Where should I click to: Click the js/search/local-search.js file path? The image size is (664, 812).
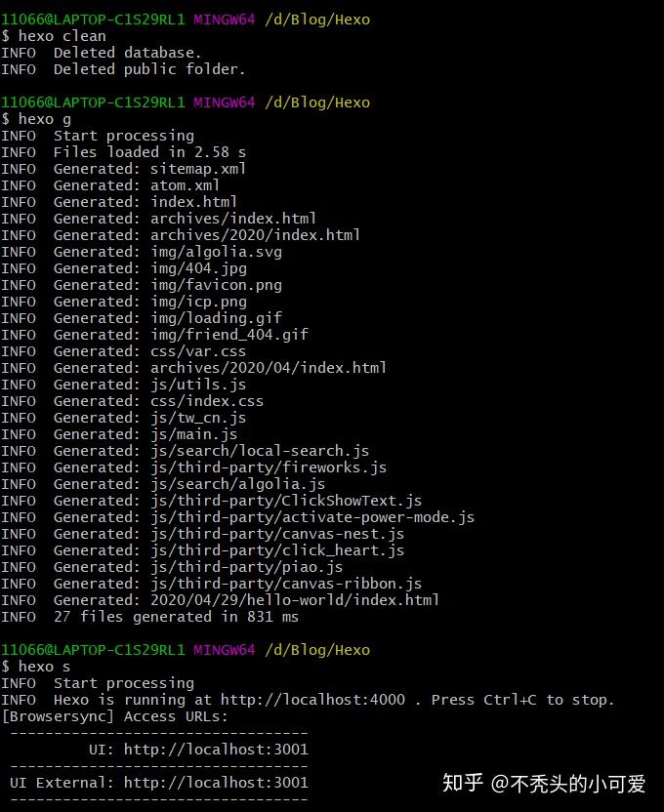click(x=260, y=451)
